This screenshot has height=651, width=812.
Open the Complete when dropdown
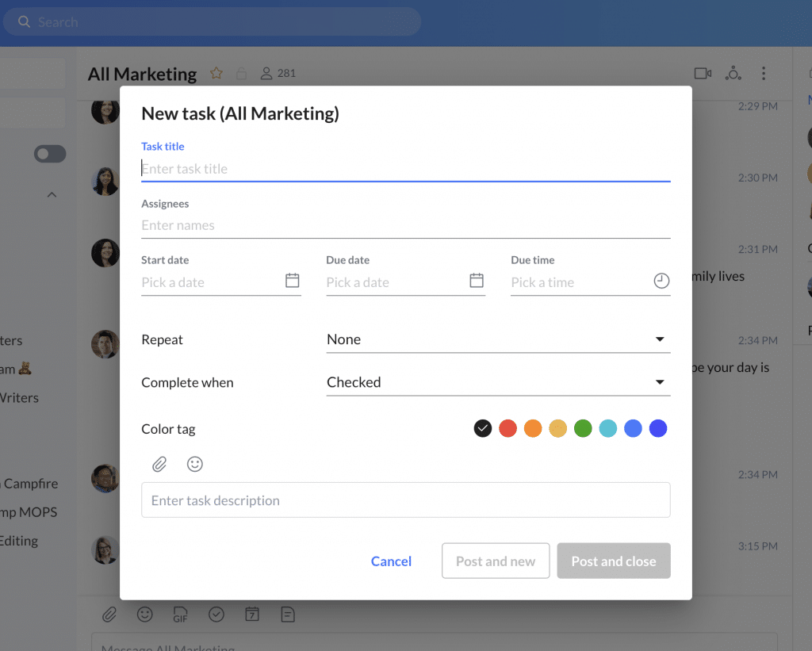pos(498,382)
